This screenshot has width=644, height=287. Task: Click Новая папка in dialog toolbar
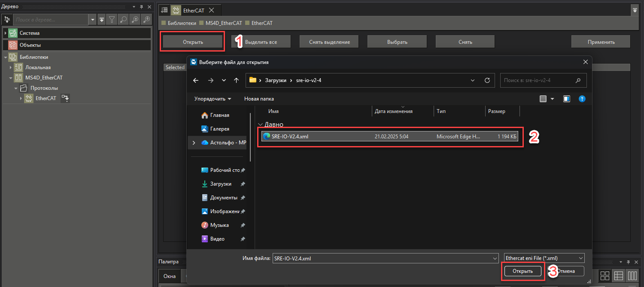tap(259, 99)
